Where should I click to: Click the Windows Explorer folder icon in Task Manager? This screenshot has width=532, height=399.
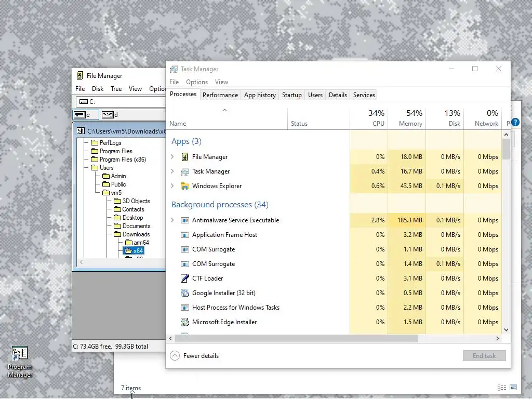(184, 186)
